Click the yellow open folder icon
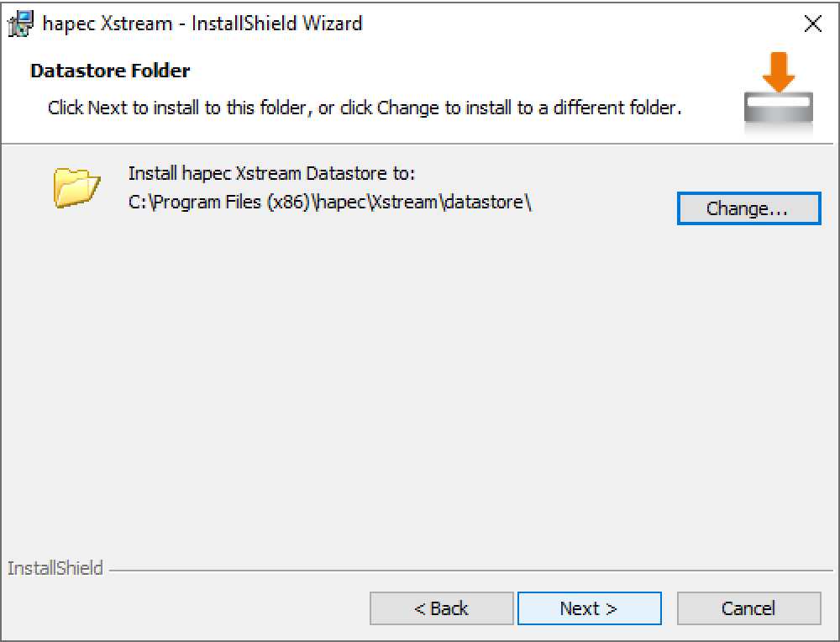 pos(76,187)
